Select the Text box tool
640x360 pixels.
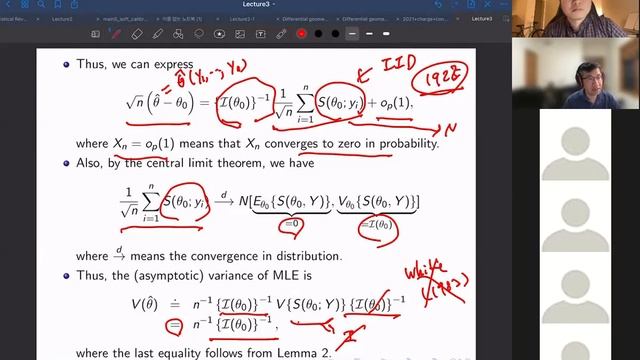point(260,34)
